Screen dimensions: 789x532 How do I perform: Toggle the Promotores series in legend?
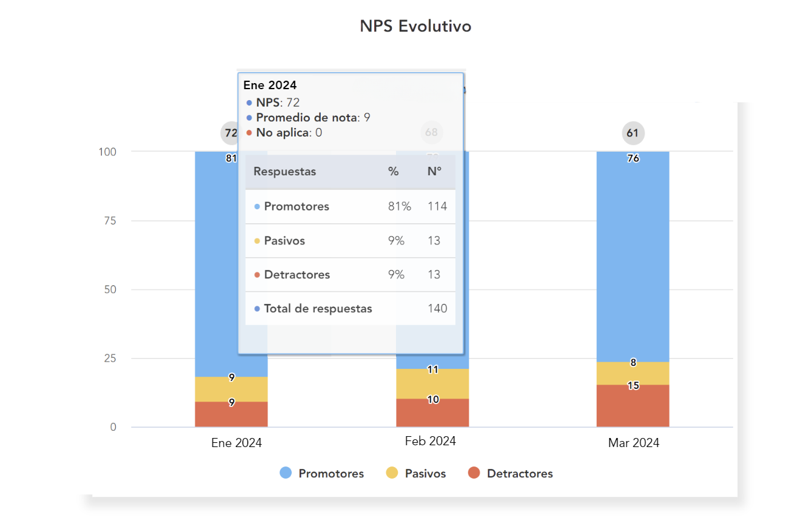coord(322,473)
